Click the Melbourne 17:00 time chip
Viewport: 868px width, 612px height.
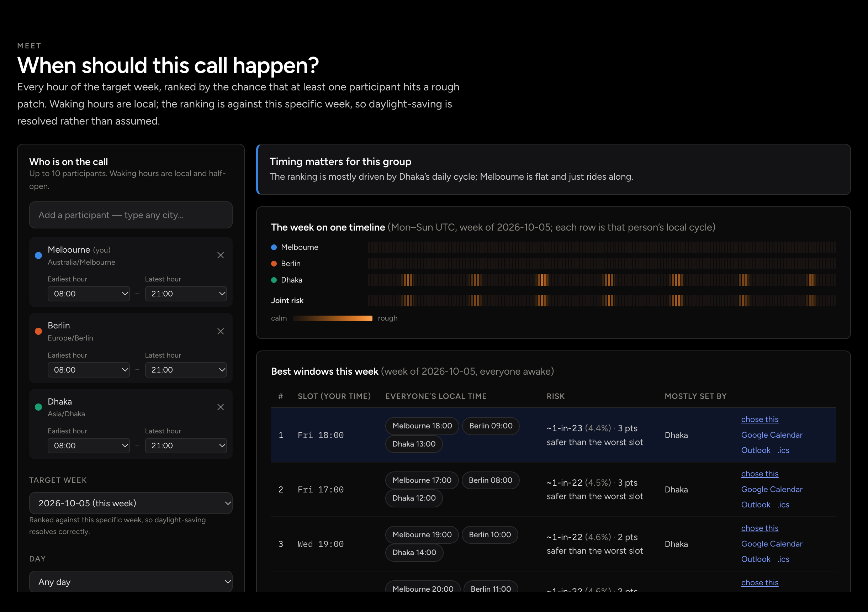tap(422, 480)
